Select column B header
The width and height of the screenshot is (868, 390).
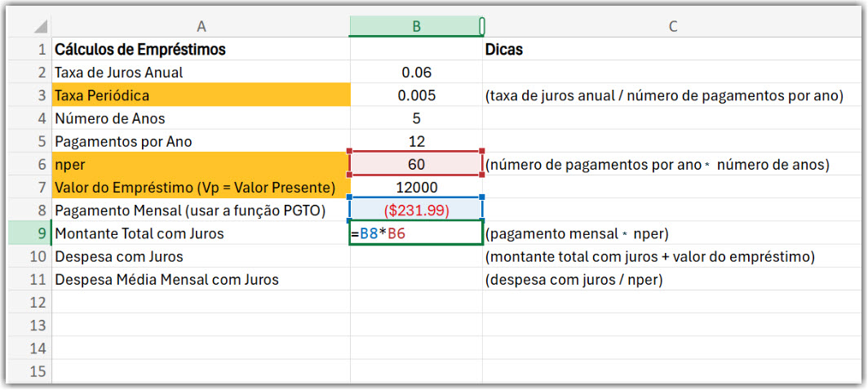(x=416, y=26)
